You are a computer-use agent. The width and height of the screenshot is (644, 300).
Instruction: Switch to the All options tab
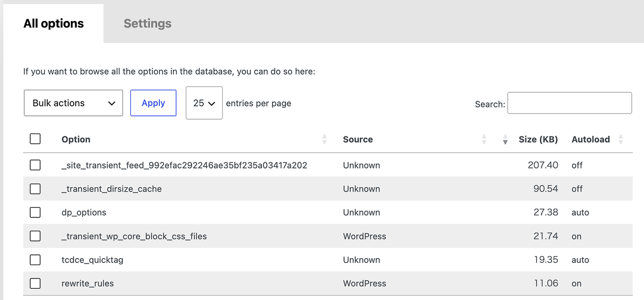[x=54, y=24]
